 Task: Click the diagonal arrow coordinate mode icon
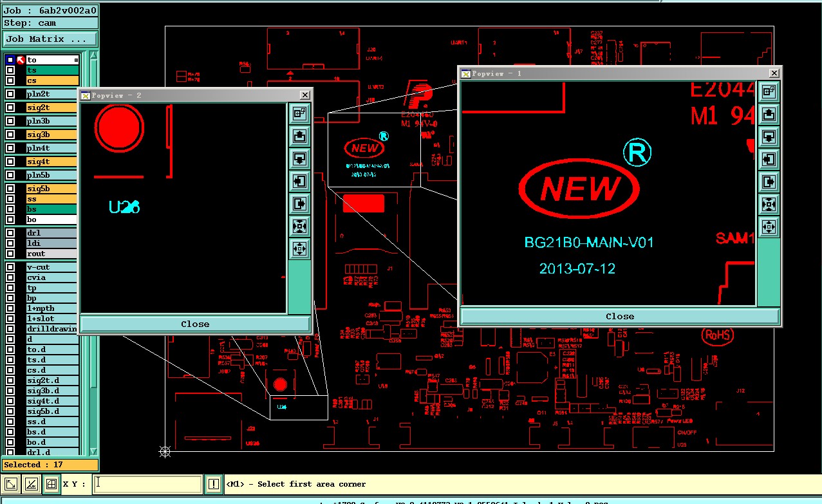pos(11,484)
